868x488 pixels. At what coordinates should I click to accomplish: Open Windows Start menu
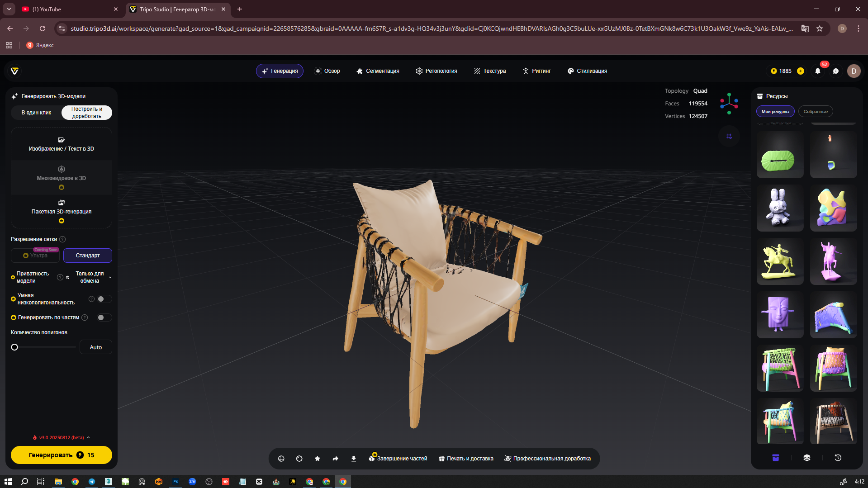point(8,482)
